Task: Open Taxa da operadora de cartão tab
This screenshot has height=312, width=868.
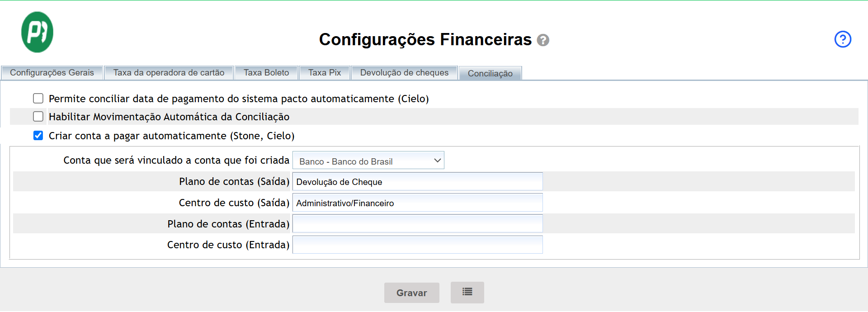Action: click(x=169, y=73)
